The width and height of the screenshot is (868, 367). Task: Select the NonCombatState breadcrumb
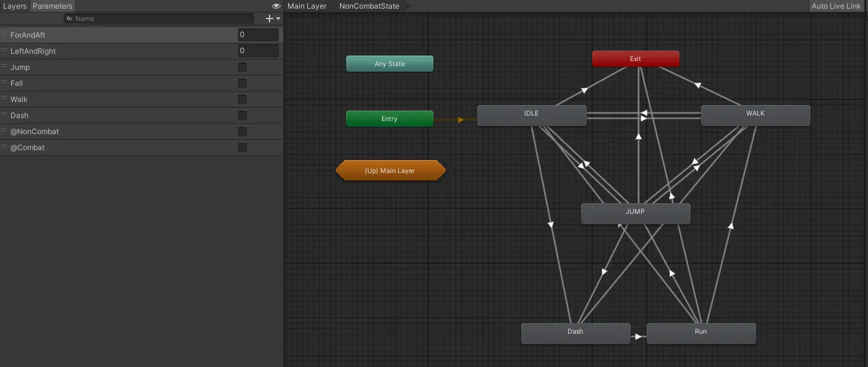coord(369,6)
